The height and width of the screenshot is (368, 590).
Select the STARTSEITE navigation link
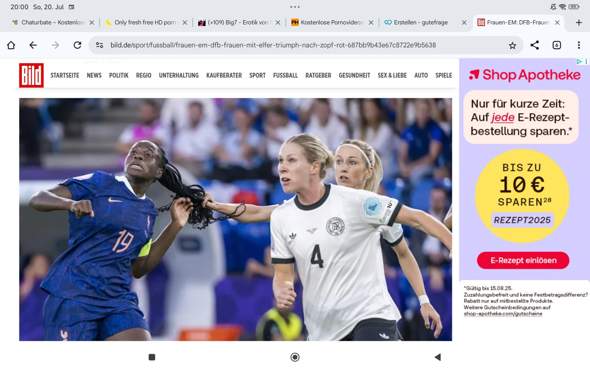pos(65,75)
